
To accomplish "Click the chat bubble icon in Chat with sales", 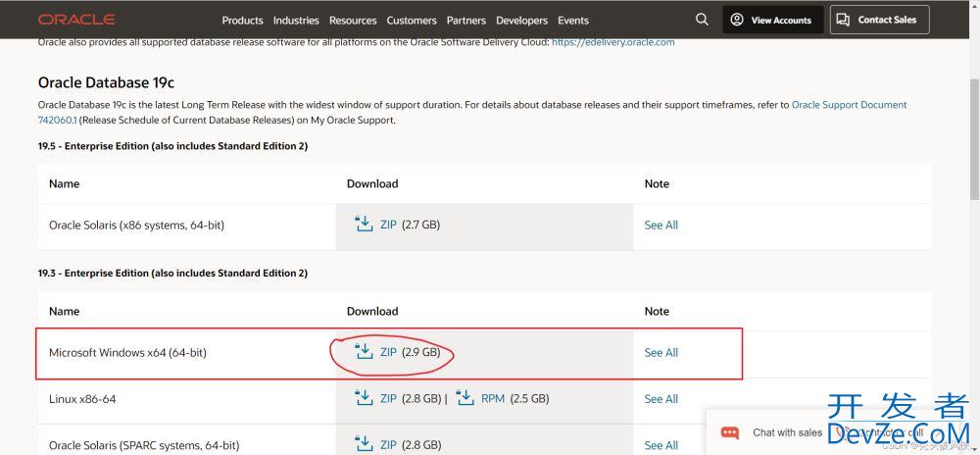I will pyautogui.click(x=729, y=432).
